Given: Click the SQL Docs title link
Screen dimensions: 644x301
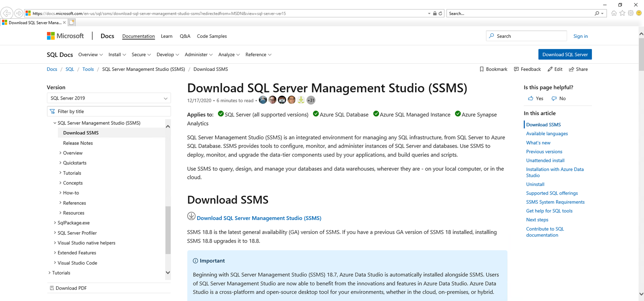Looking at the screenshot, I should [x=60, y=55].
